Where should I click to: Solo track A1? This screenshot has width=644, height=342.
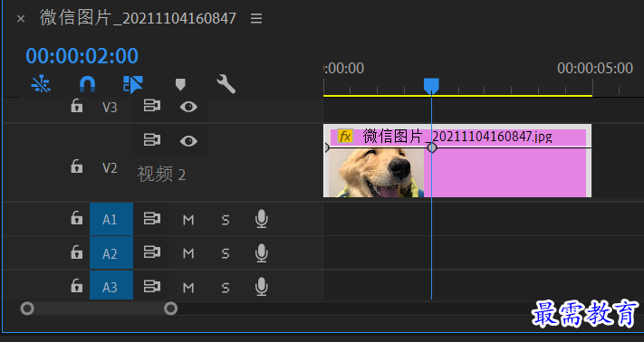point(226,220)
